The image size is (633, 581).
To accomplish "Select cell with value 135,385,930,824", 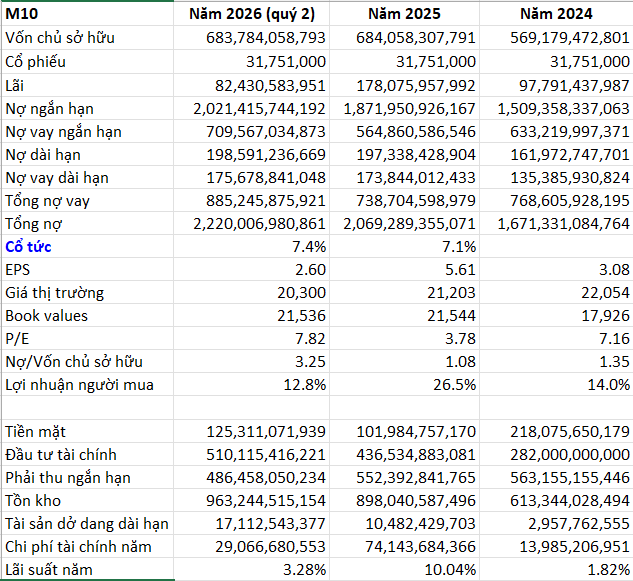I will coord(556,178).
